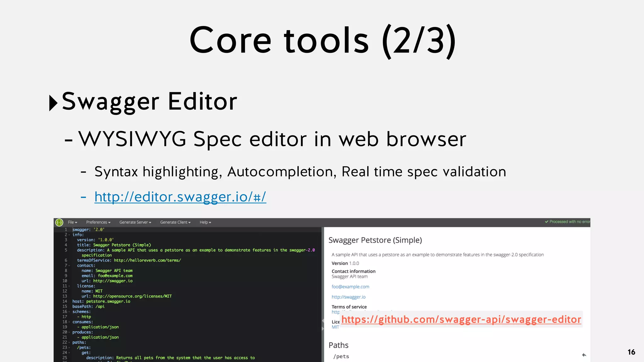
Task: Click the foo@example.com email link
Action: click(350, 287)
